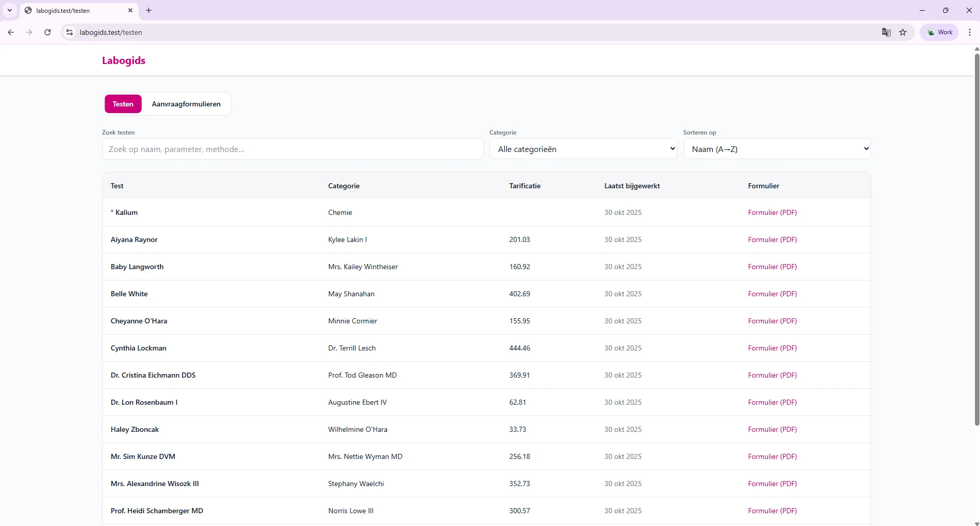Screen dimensions: 980x526
Task: Open site information icon in address bar
Action: [x=70, y=32]
